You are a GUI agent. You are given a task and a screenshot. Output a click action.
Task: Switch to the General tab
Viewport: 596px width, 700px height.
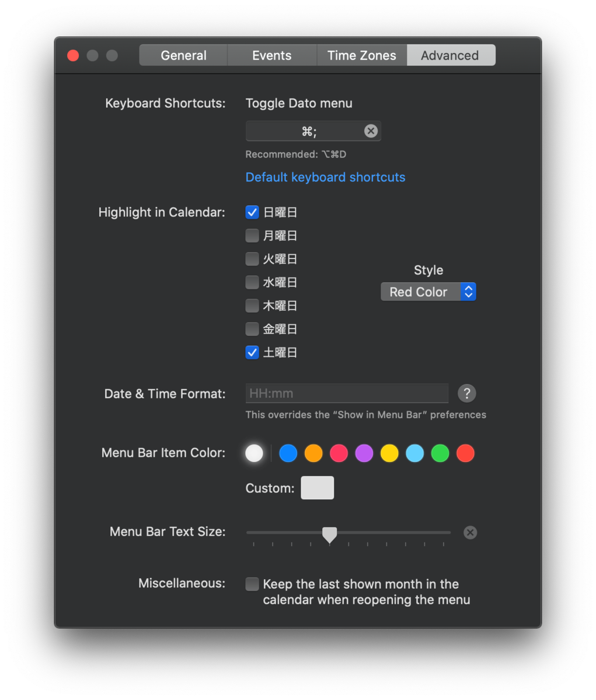click(x=183, y=55)
